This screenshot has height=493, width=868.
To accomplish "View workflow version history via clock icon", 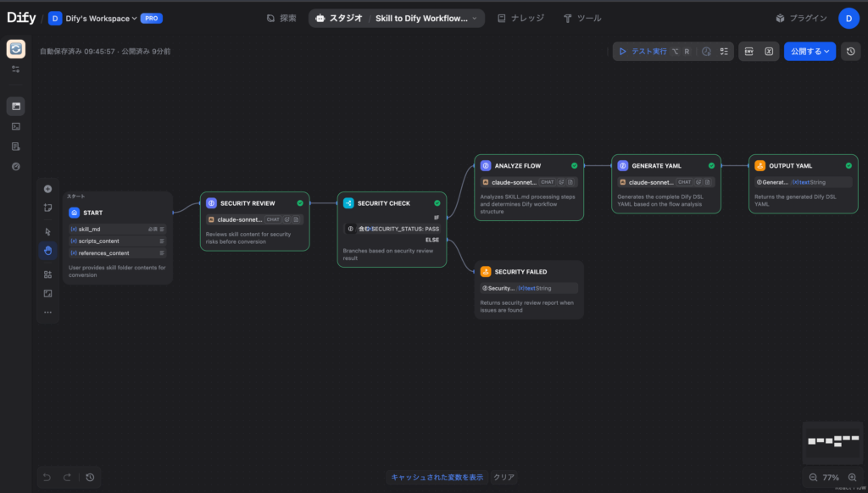I will (x=850, y=51).
